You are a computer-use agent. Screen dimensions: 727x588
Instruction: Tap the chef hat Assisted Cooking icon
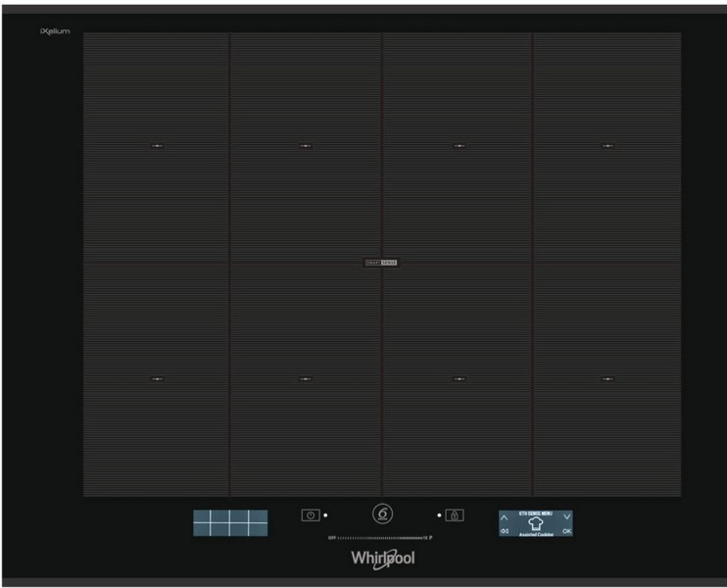tap(536, 523)
